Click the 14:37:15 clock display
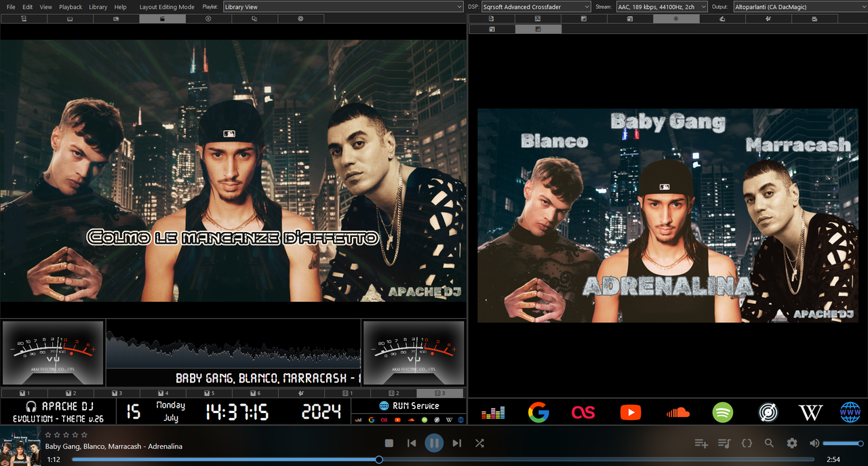 (237, 411)
